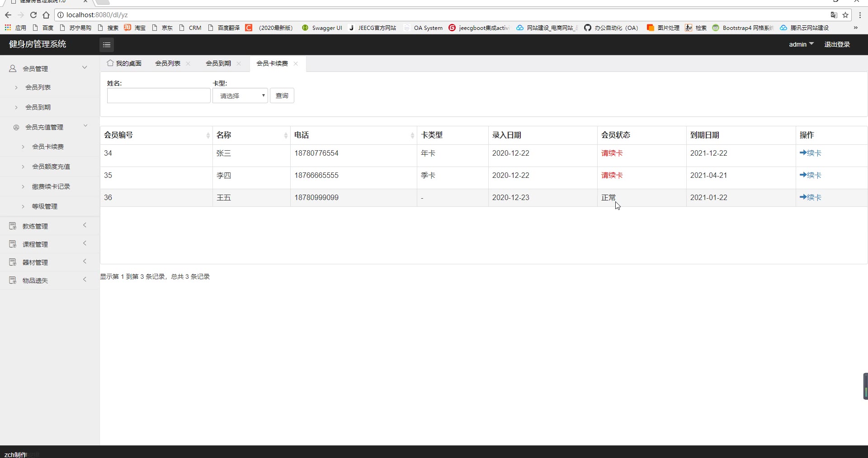Screen dimensions: 868x458
Task: Renew card for 张三 via 续卡
Action: point(811,153)
